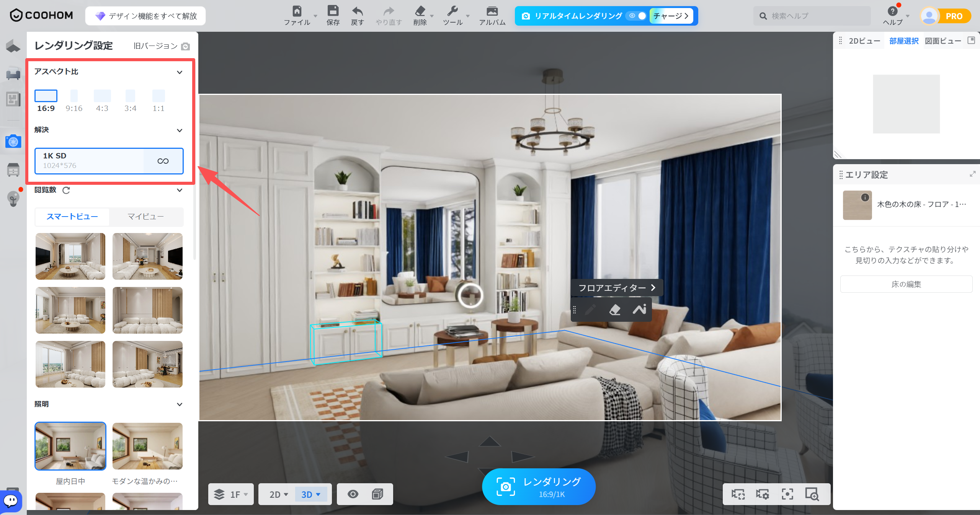Click the AI tool icon in floating toolbar
This screenshot has width=980, height=515.
(639, 309)
